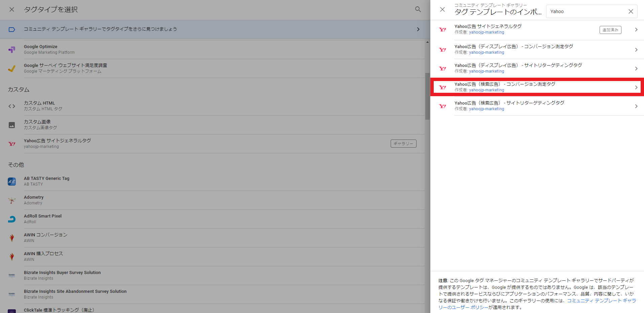Open yahoojp-marketing author link in the gallery row Yahoo広告 サイトジェネラルタグ
The width and height of the screenshot is (644, 313).
[487, 32]
